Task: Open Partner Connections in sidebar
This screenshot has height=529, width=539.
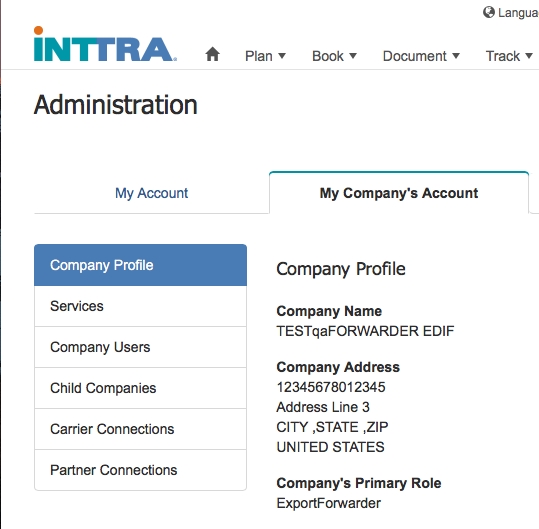Action: pyautogui.click(x=141, y=470)
